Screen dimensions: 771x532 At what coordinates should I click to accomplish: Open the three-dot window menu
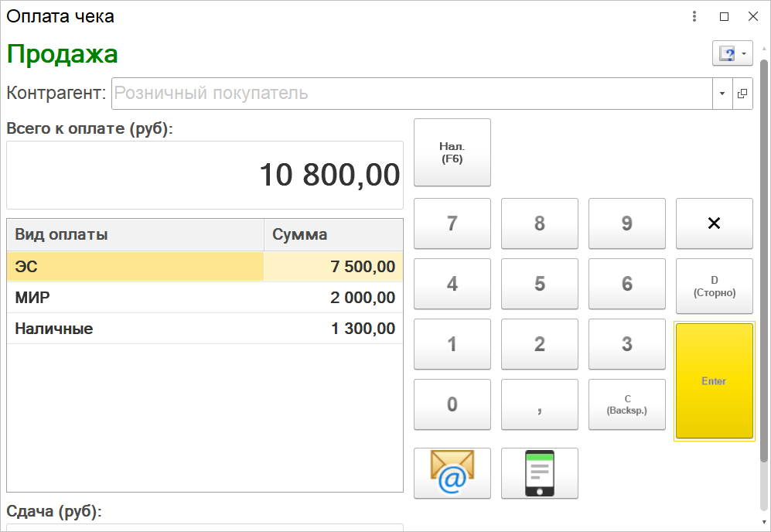694,16
